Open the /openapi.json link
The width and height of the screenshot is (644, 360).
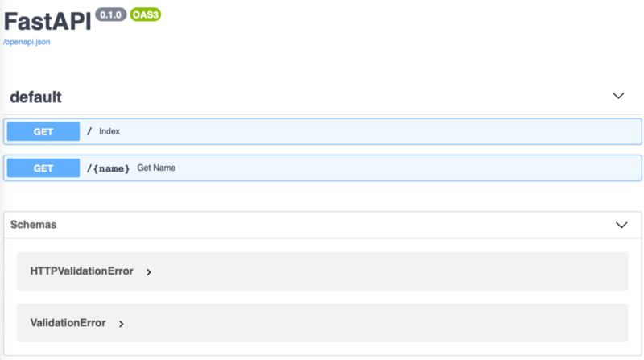tap(27, 42)
